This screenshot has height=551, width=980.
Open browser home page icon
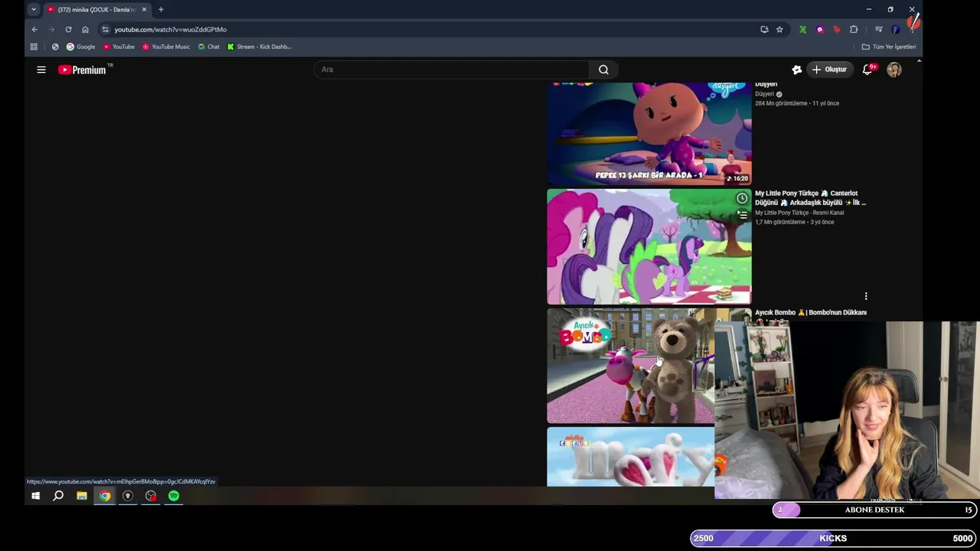(x=85, y=29)
